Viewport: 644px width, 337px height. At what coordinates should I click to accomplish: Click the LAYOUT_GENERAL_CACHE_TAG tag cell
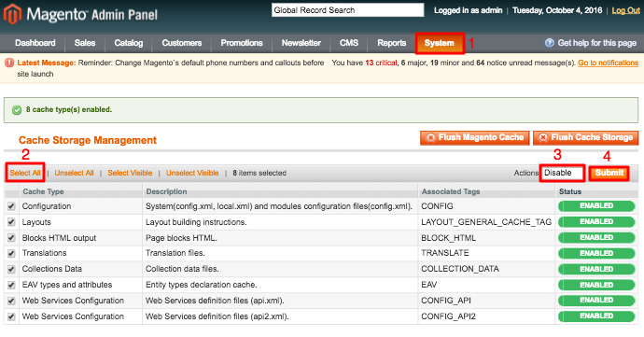(x=486, y=222)
